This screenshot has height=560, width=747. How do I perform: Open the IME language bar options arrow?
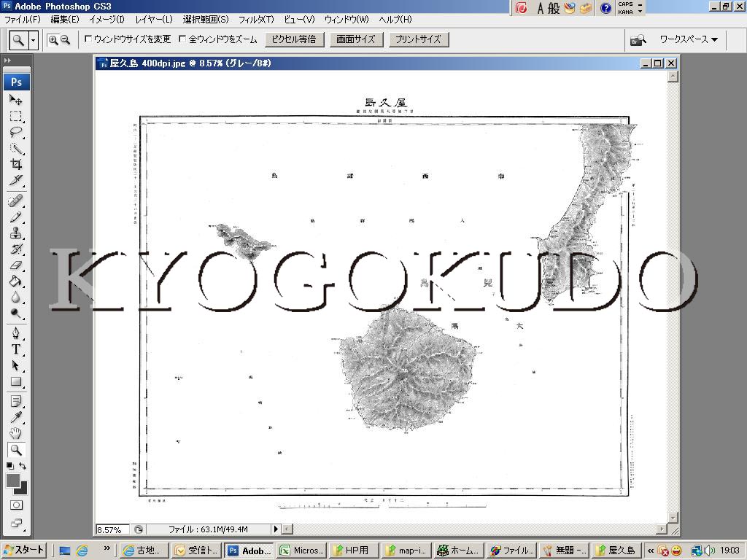pos(640,12)
